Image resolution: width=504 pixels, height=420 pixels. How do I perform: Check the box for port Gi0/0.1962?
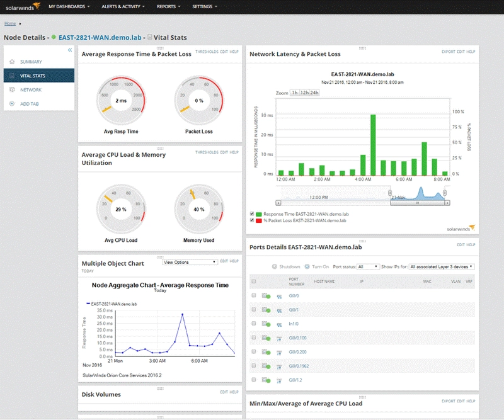(x=254, y=365)
